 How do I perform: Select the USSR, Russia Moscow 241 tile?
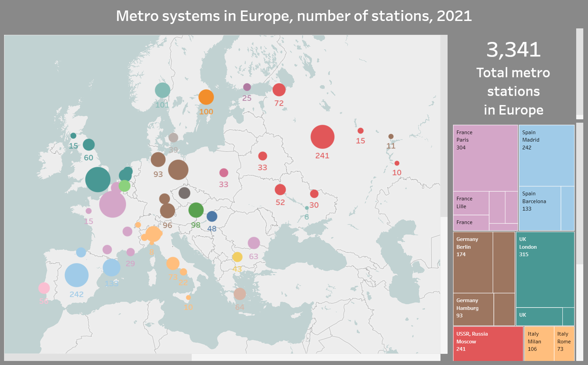[488, 344]
